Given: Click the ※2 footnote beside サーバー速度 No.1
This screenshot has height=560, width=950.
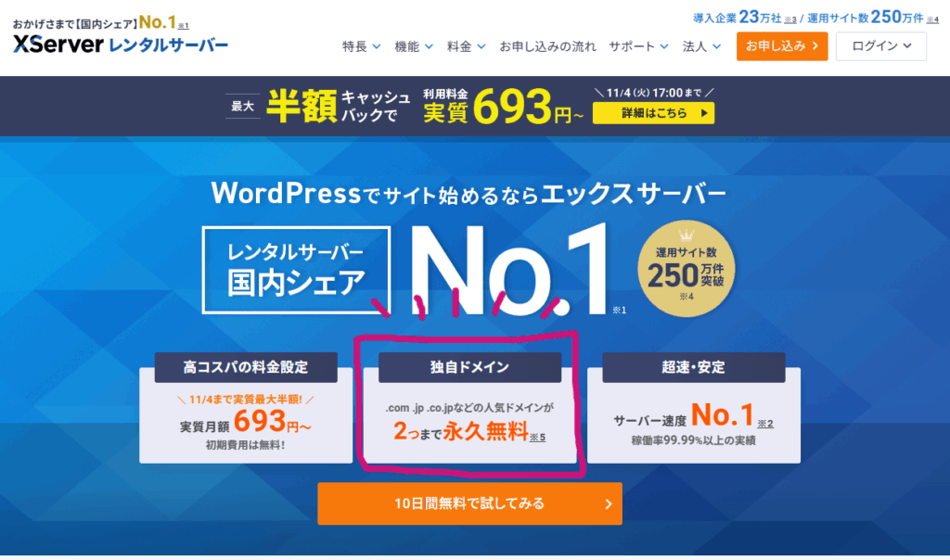Looking at the screenshot, I should 764,424.
